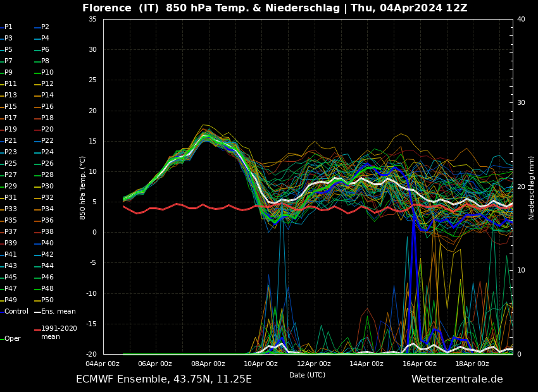Click the 10Apr 00z tick label
Screen dimensions: 538x392
261,364
